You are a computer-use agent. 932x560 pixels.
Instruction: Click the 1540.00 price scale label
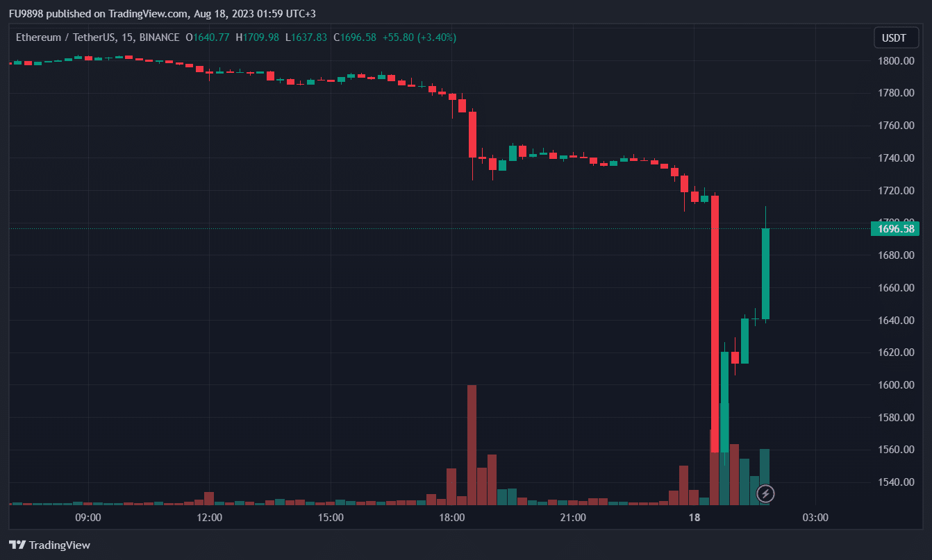click(x=894, y=482)
